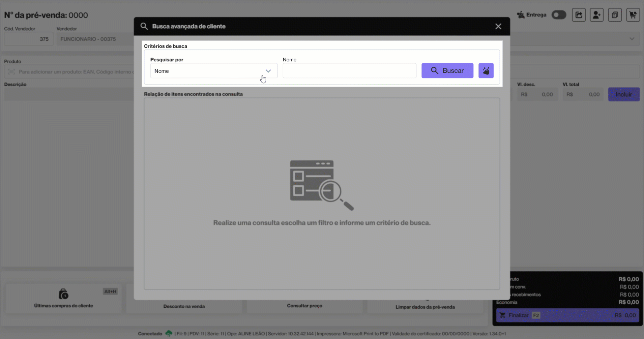The width and height of the screenshot is (644, 339).
Task: Close the Busca avançada de cliente dialog
Action: (x=498, y=26)
